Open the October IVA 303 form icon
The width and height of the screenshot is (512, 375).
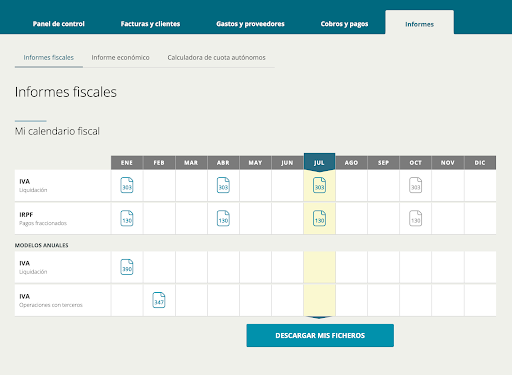click(x=415, y=185)
